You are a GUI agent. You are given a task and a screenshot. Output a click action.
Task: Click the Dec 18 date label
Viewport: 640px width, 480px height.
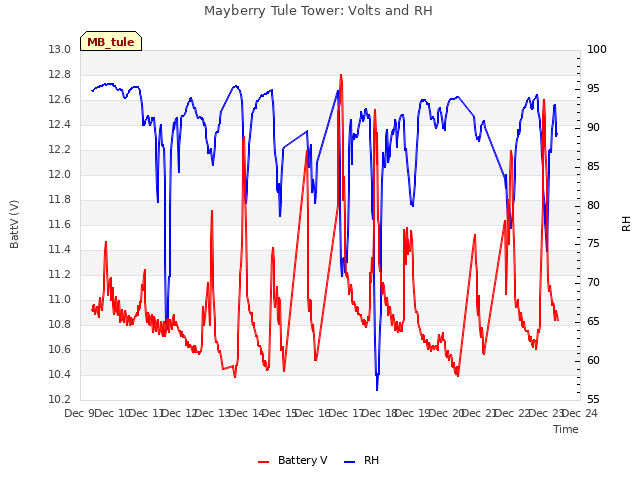[380, 413]
